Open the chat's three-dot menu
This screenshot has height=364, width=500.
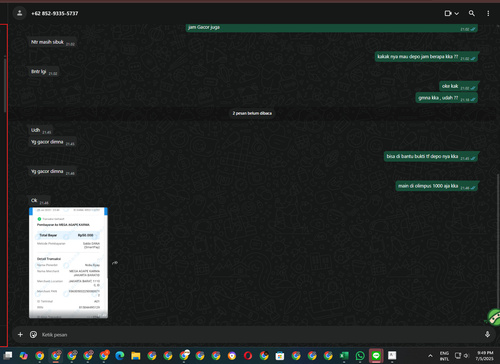(x=488, y=13)
